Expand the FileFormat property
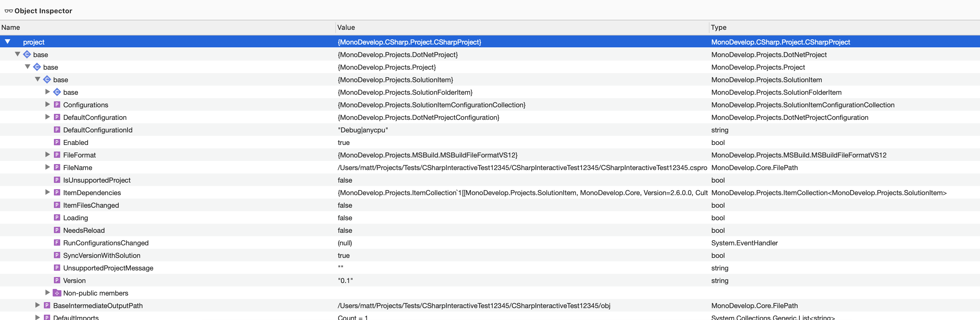The height and width of the screenshot is (320, 980). 48,155
